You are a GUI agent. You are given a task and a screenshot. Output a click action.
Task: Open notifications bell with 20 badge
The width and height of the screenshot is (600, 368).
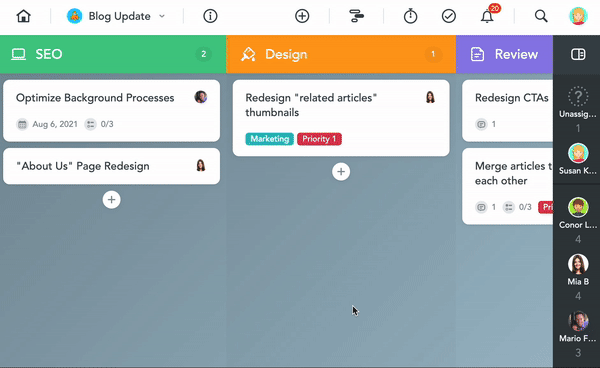488,15
